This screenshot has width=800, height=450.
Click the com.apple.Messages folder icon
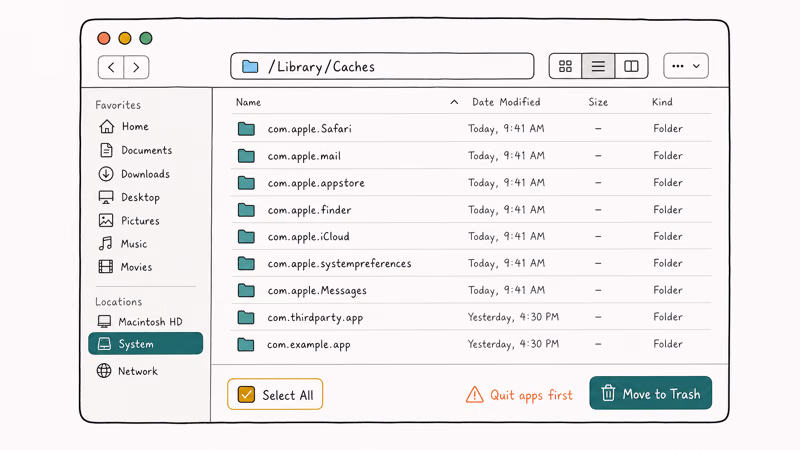click(x=246, y=290)
